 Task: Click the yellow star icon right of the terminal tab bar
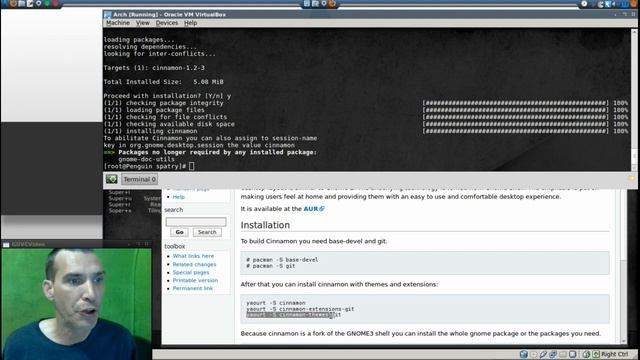631,179
